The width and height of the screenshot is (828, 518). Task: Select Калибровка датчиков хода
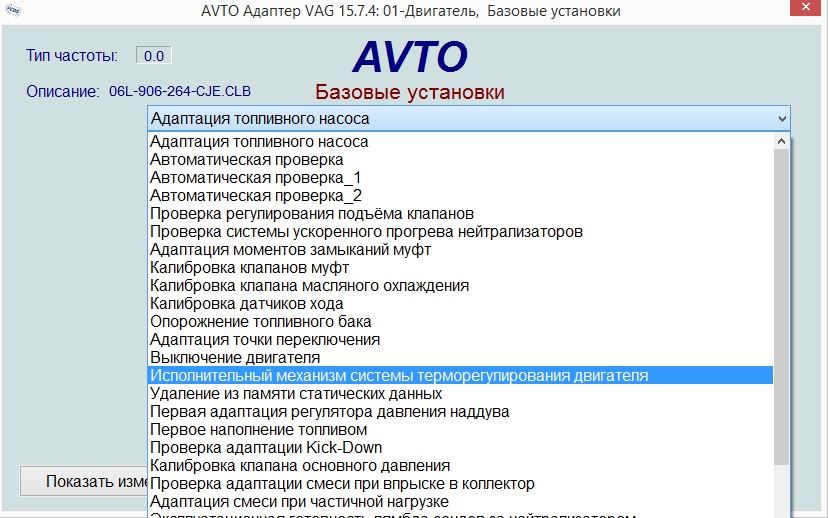(460, 304)
